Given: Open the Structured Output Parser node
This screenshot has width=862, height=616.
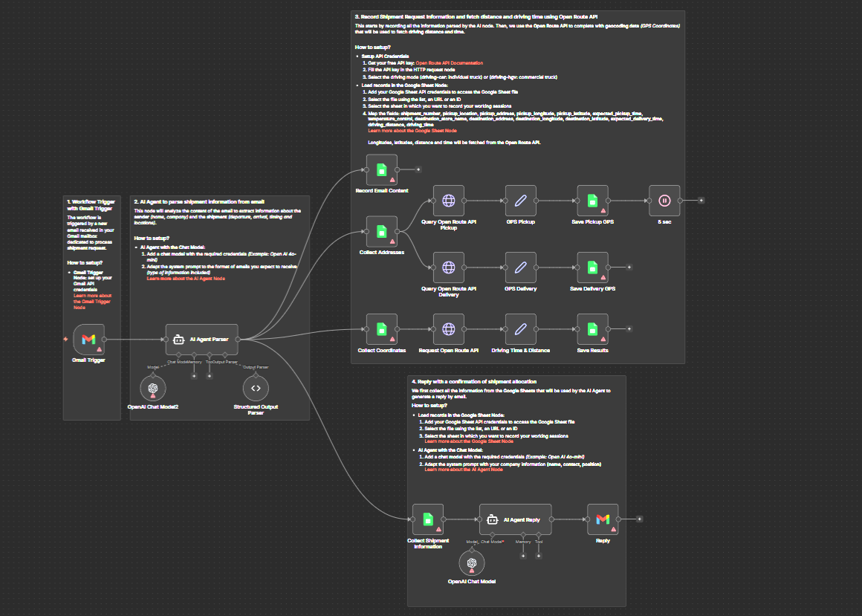Looking at the screenshot, I should 255,388.
